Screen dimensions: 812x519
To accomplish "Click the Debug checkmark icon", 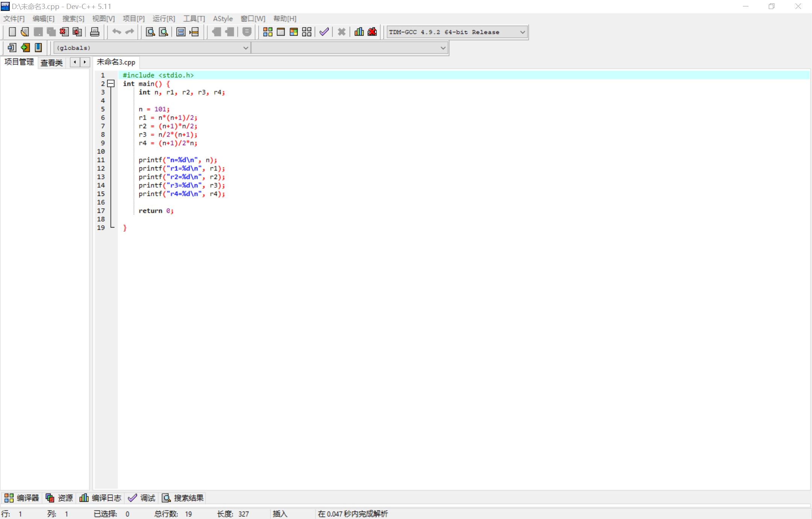I will coord(324,32).
